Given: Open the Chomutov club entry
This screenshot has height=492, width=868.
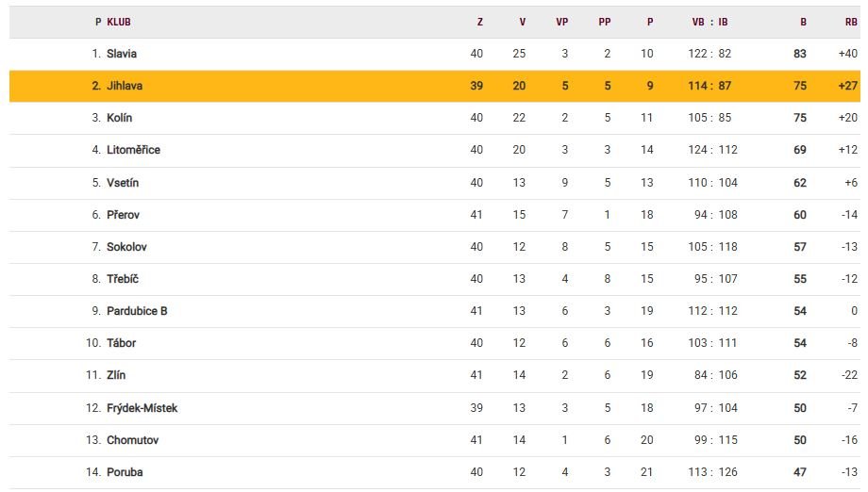Looking at the screenshot, I should tap(132, 440).
